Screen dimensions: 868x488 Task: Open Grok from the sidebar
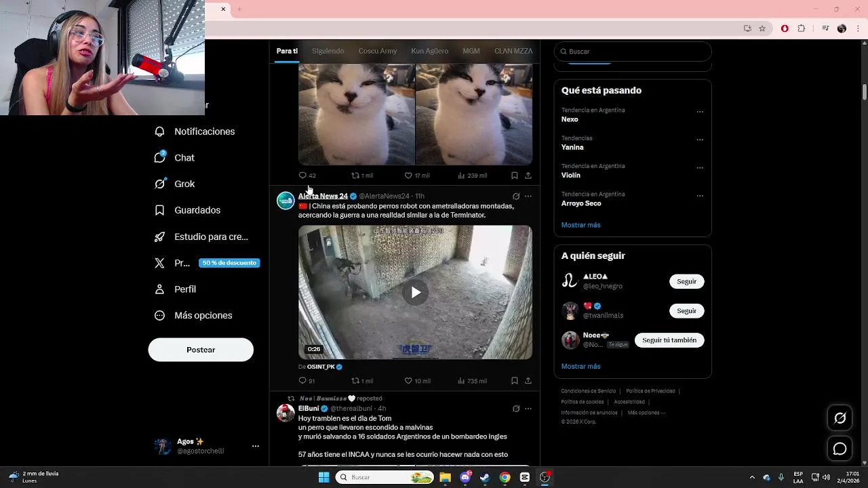(x=175, y=184)
